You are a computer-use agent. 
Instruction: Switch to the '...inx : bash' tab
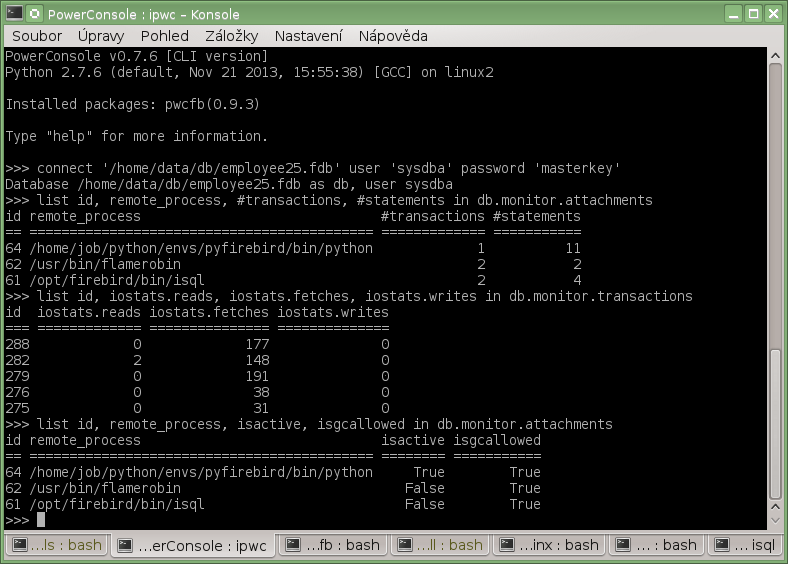click(x=552, y=545)
